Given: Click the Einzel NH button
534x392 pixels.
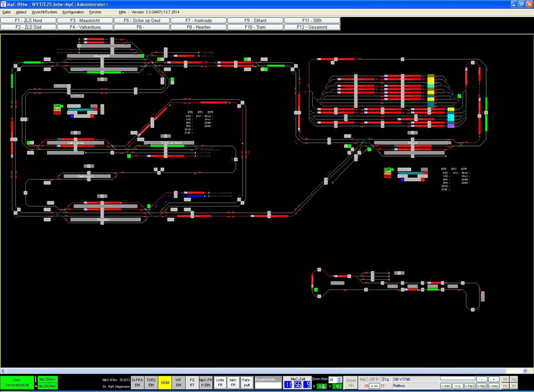Looking at the screenshot, I should tap(351, 383).
